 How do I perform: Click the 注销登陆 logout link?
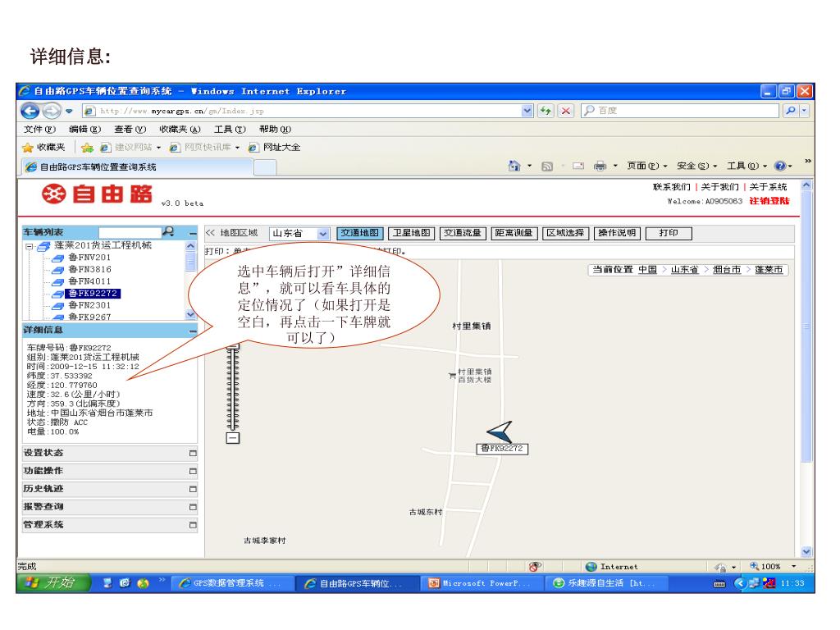pos(769,201)
